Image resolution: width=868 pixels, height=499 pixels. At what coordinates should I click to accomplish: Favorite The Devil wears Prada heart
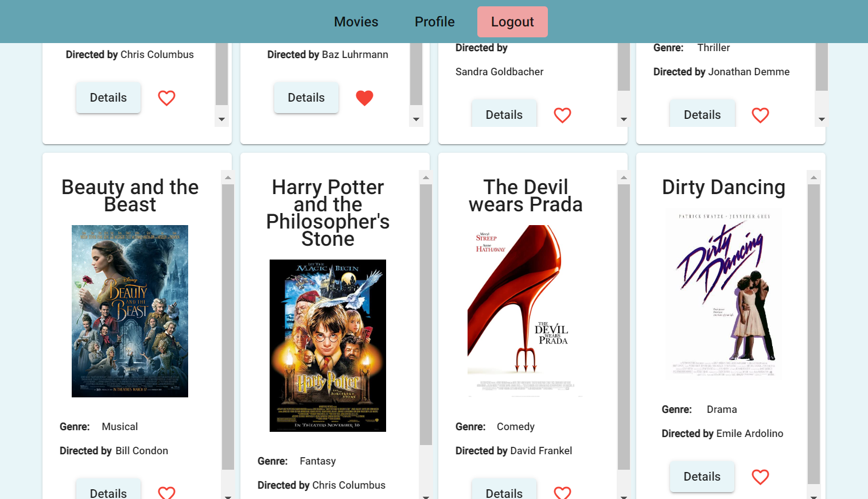coord(562,493)
